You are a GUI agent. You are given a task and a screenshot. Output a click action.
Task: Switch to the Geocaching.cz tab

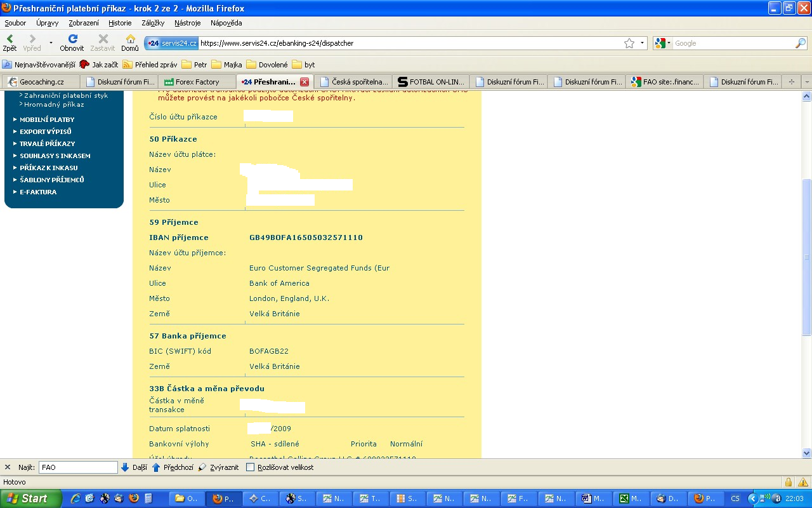click(x=41, y=82)
